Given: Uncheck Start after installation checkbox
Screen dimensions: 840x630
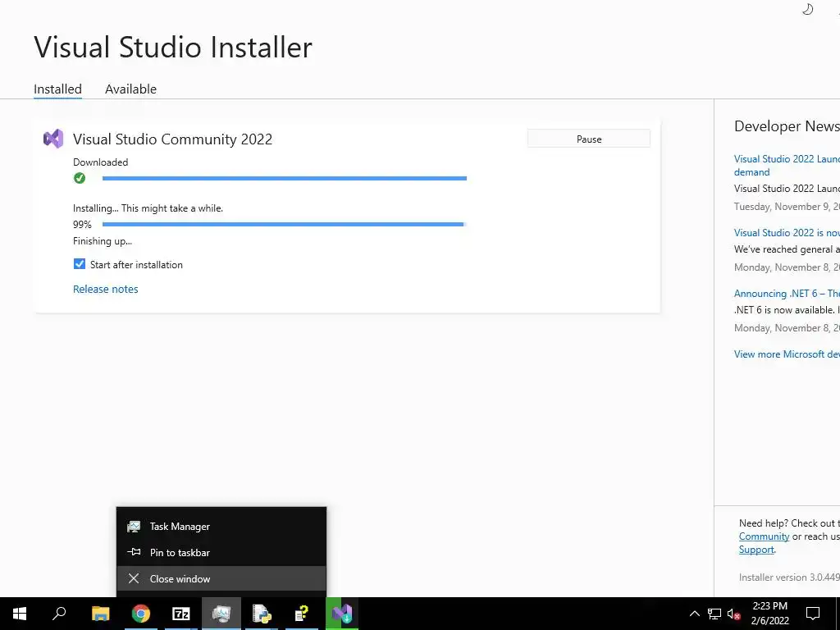Looking at the screenshot, I should click(80, 264).
